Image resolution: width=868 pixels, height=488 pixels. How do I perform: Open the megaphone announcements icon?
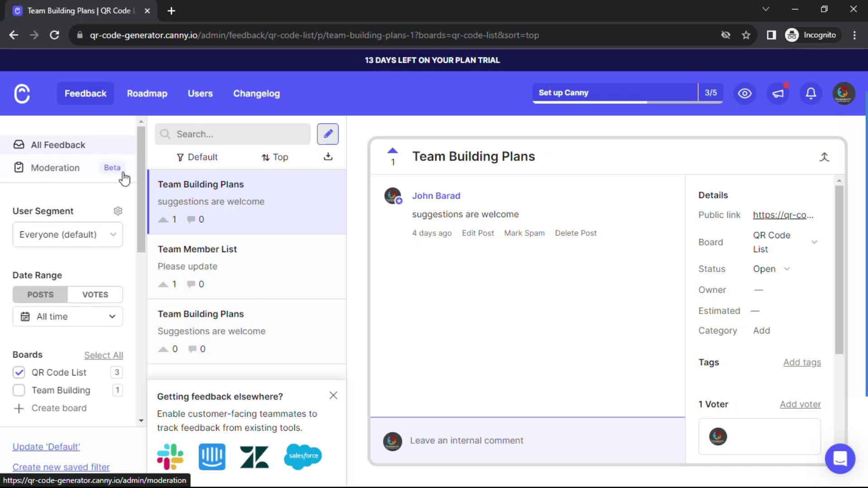(778, 94)
